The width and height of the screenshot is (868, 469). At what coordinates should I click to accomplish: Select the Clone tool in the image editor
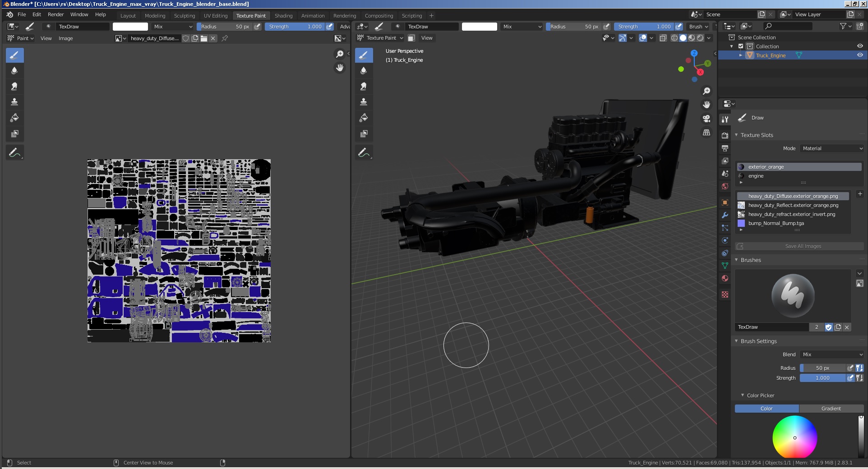click(14, 102)
